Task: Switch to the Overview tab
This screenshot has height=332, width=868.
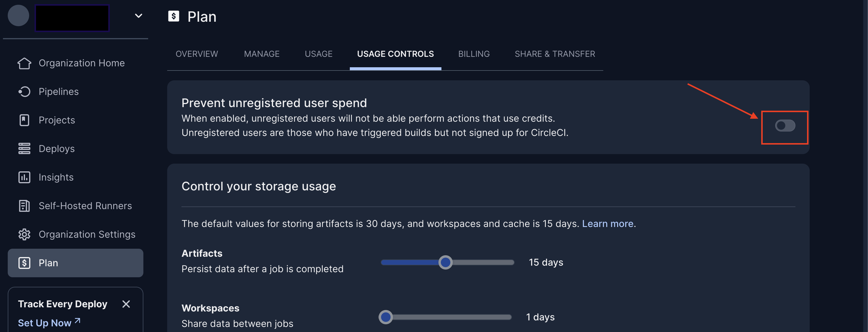Action: tap(197, 54)
